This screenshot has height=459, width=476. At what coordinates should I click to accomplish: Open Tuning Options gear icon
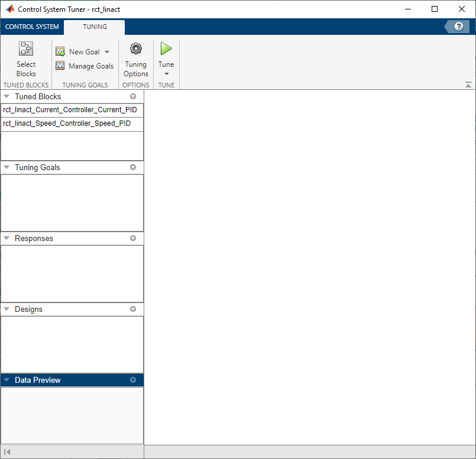(136, 49)
